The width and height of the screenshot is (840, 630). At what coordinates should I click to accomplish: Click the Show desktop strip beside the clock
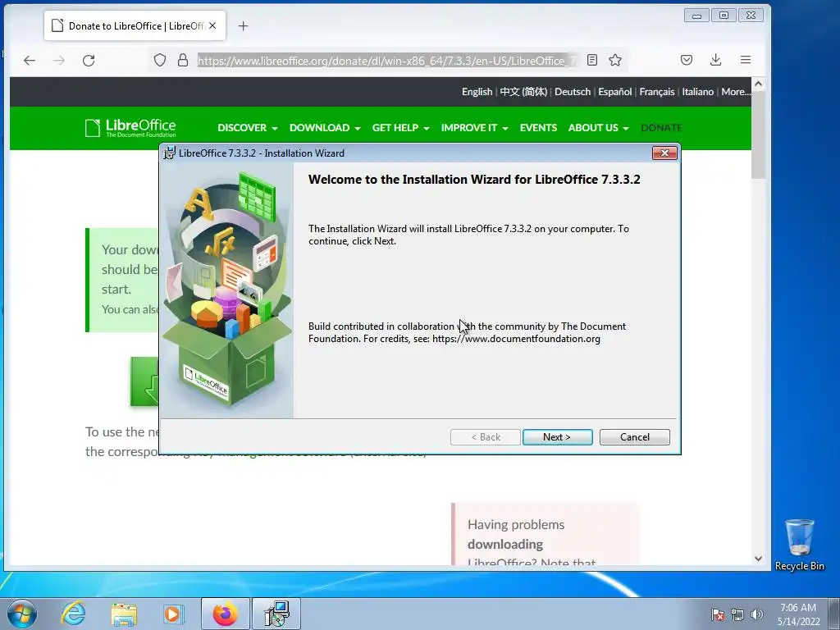(x=833, y=614)
